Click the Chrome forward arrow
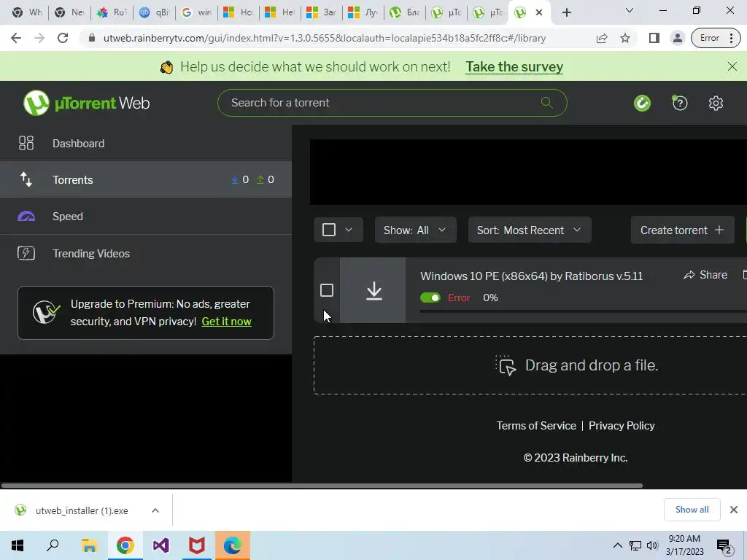The width and height of the screenshot is (747, 560). point(39,38)
